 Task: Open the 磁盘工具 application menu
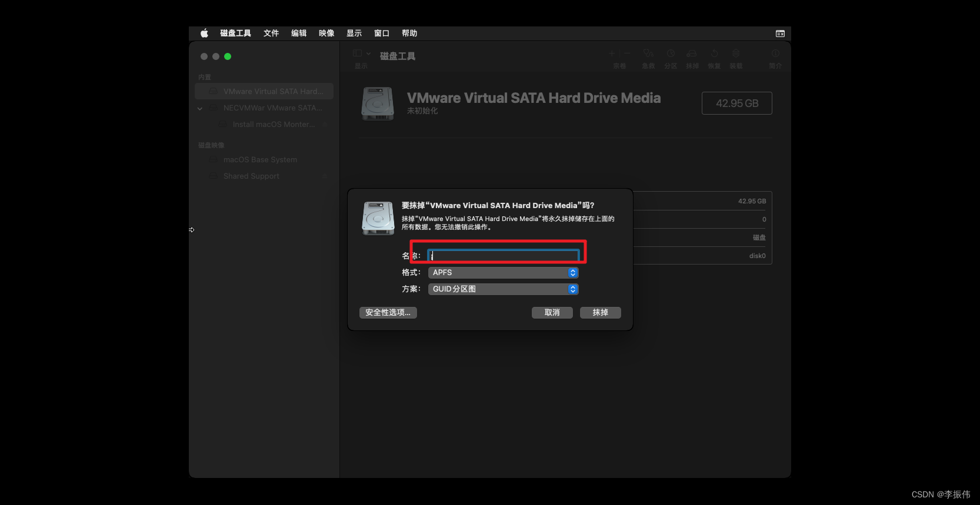pyautogui.click(x=235, y=34)
